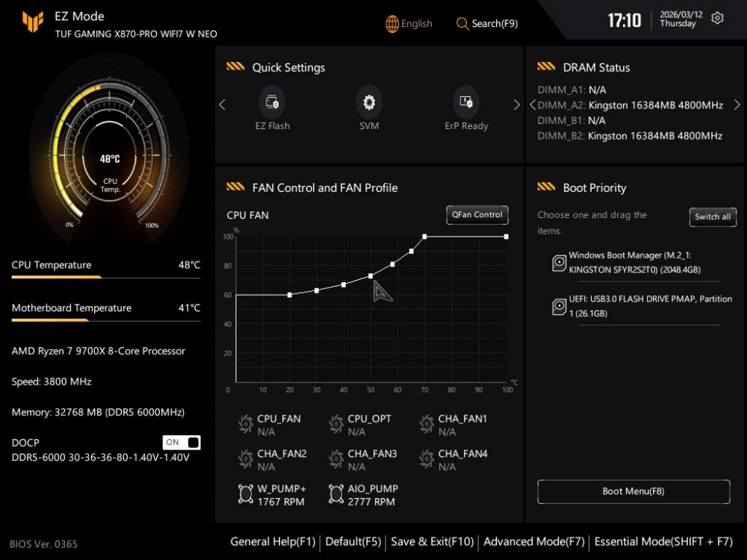Open settings gear beside the date
Screen dimensions: 747x560
coord(717,19)
